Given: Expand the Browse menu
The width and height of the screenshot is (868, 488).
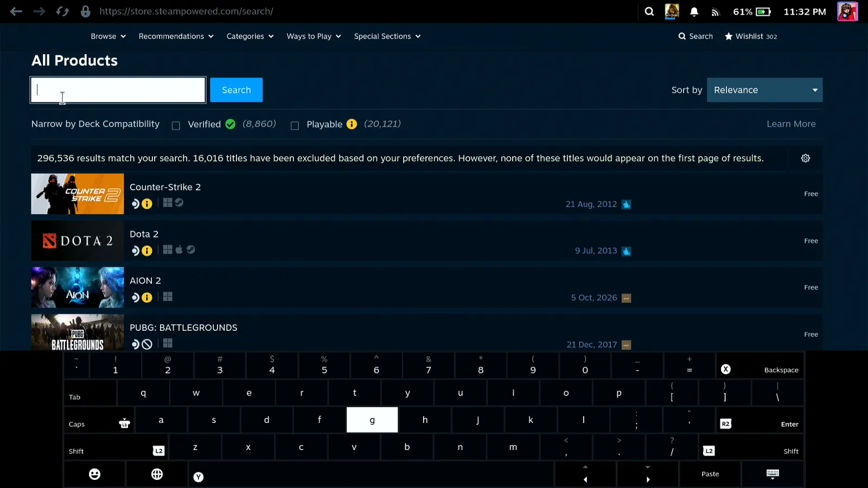Looking at the screenshot, I should tap(108, 36).
